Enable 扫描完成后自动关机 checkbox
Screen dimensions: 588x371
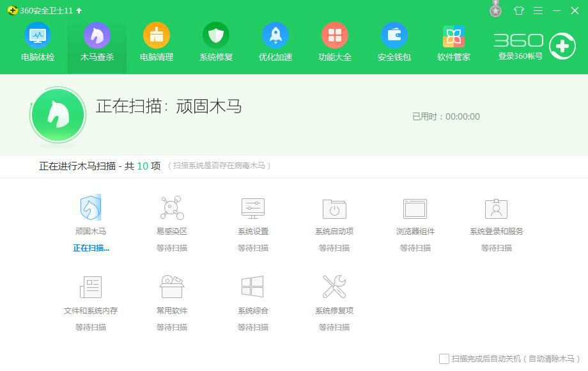click(x=444, y=359)
